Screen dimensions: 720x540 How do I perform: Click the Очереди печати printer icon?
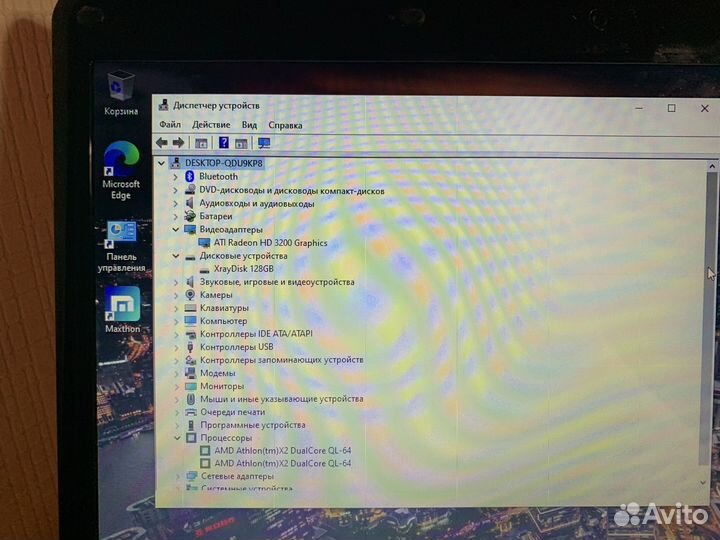point(191,412)
